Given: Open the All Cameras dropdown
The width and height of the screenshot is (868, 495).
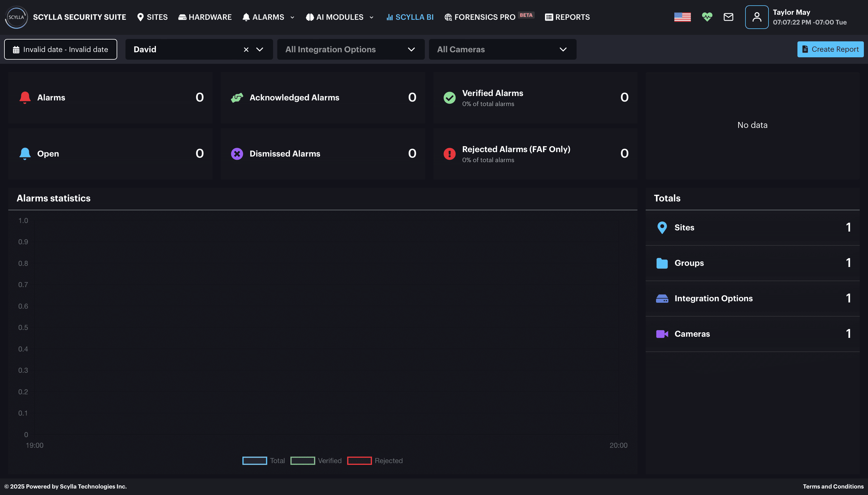Looking at the screenshot, I should click(x=502, y=49).
